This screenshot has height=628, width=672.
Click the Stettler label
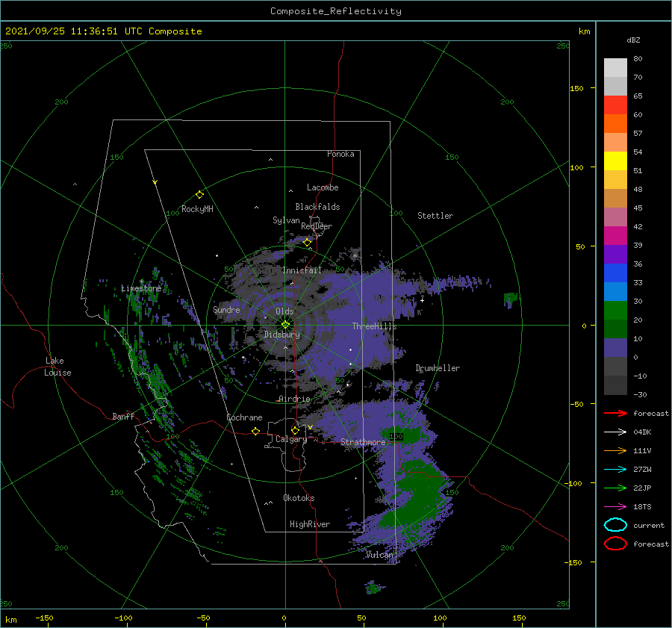[x=435, y=216]
